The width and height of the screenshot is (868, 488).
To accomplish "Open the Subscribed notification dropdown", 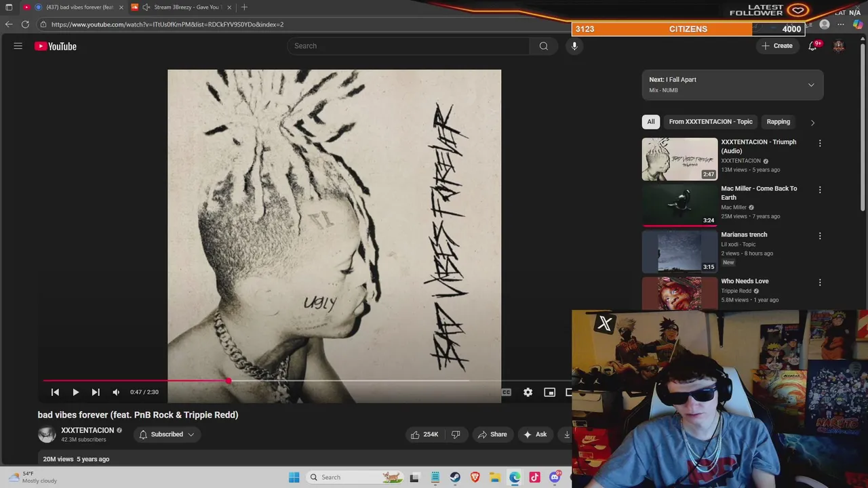I will coord(167,434).
